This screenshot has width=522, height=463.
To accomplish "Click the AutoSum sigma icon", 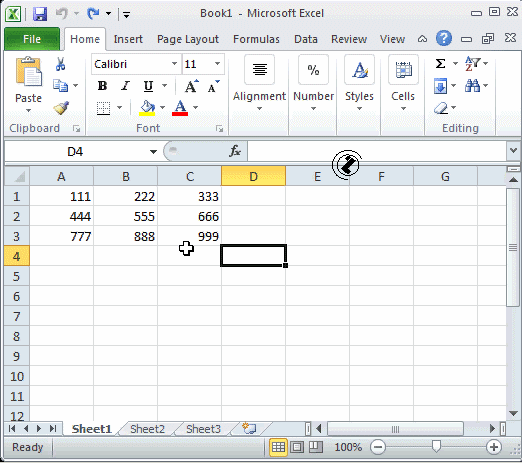I will point(440,63).
